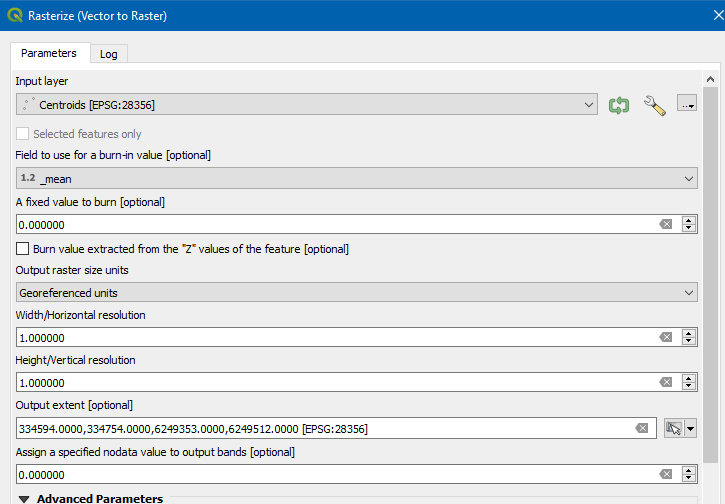Increase Height/Vertical resolution with up arrow
The height and width of the screenshot is (504, 725).
(x=689, y=378)
